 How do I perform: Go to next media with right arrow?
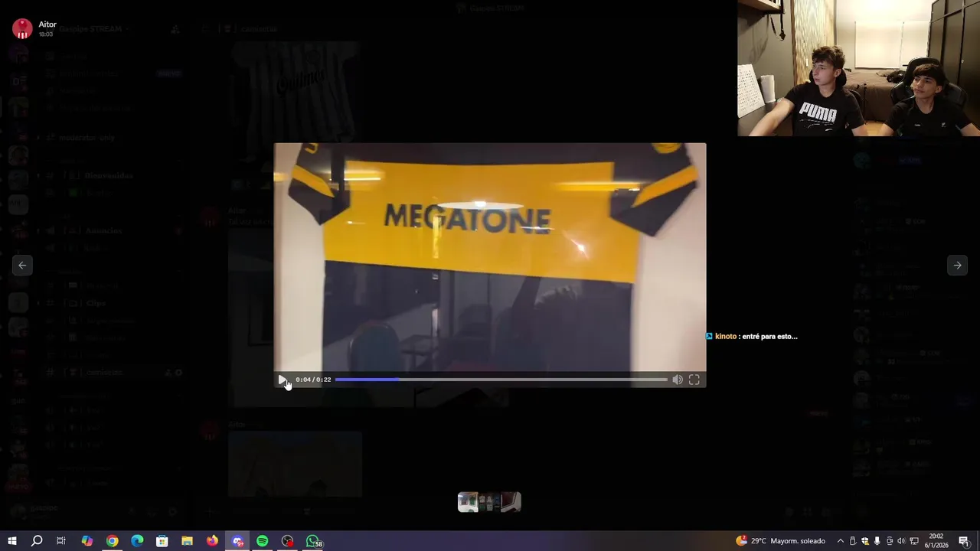pos(957,265)
